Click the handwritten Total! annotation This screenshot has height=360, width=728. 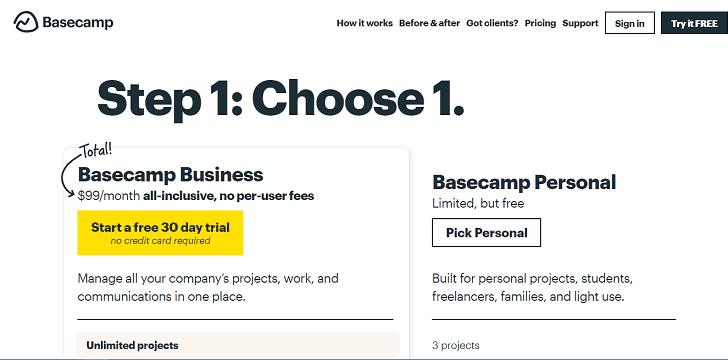[x=97, y=150]
